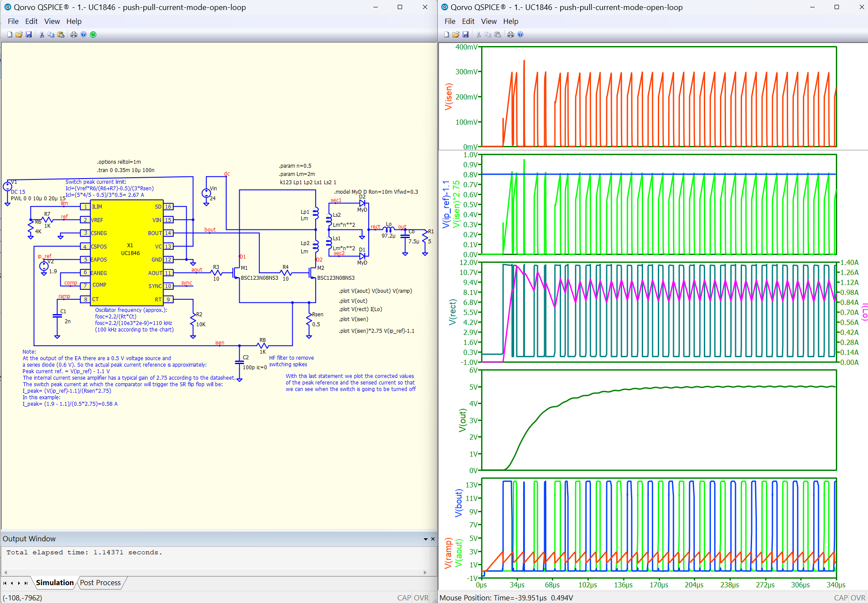Save the schematic with floppy disk icon
868x603 pixels.
pos(29,35)
